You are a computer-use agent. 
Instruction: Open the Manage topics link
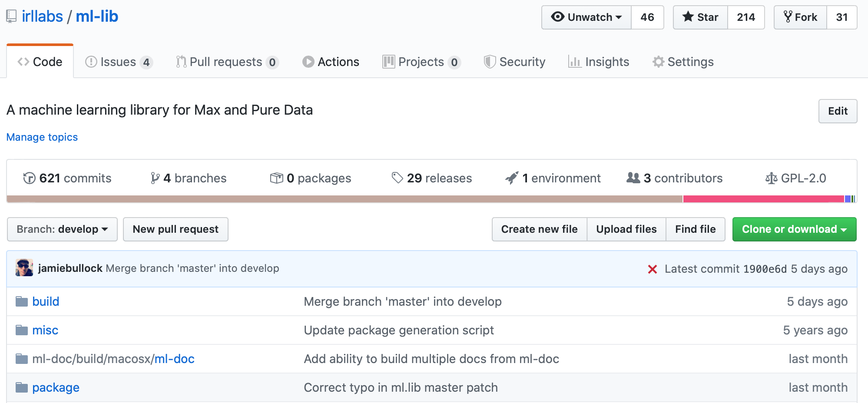tap(42, 137)
